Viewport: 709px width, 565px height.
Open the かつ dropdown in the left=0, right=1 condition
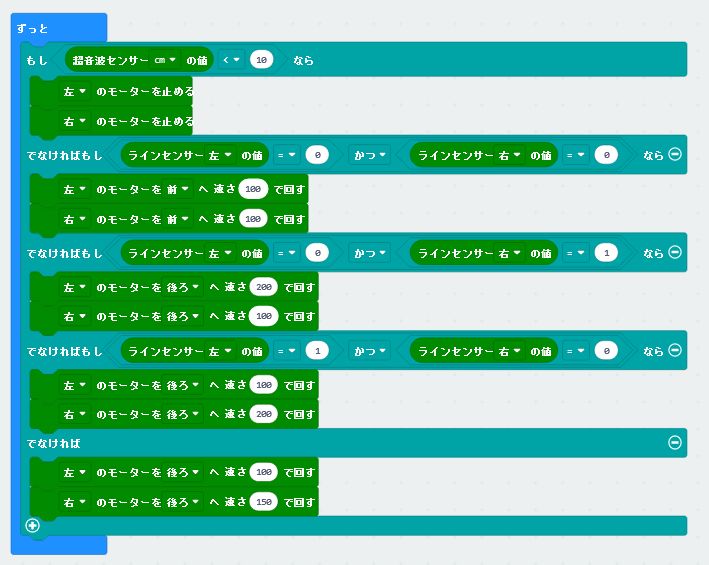coord(369,253)
